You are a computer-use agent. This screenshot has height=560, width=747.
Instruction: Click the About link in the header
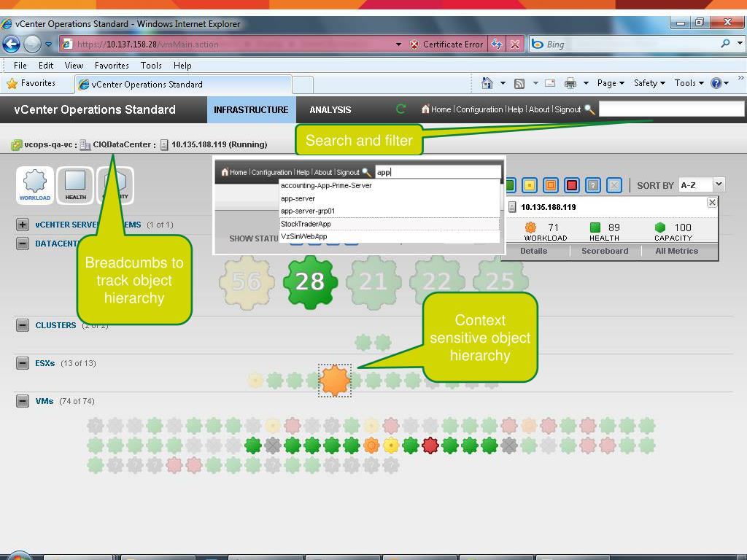click(539, 109)
